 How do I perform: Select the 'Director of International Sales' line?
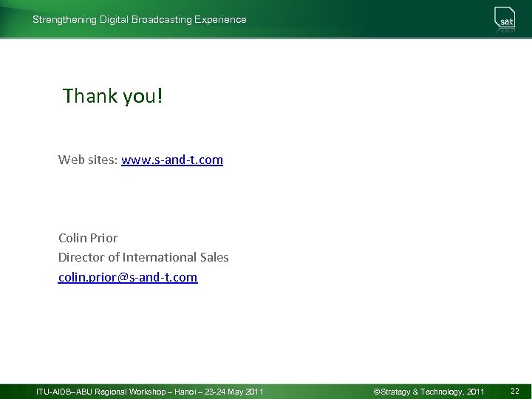tap(143, 257)
